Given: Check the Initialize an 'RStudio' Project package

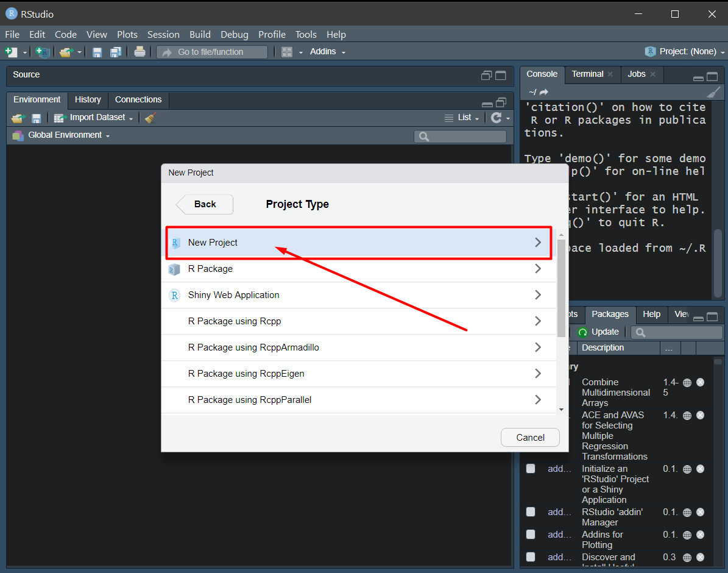Looking at the screenshot, I should pos(531,468).
